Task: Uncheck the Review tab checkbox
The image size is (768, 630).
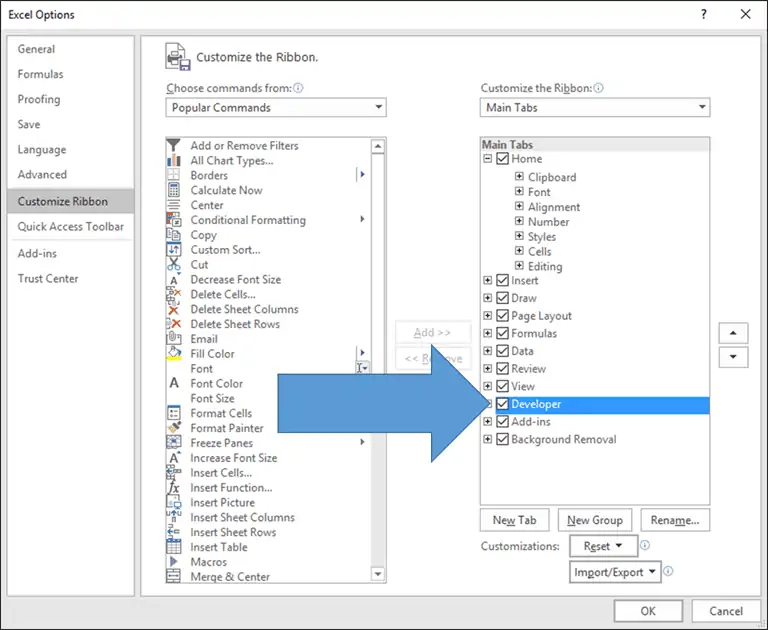Action: 502,368
